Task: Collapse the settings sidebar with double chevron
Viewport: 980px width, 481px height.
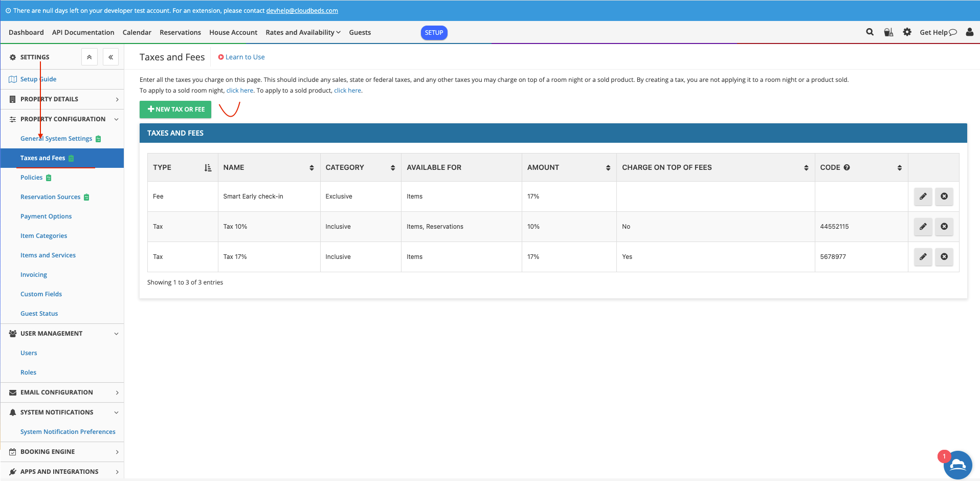Action: (x=110, y=56)
